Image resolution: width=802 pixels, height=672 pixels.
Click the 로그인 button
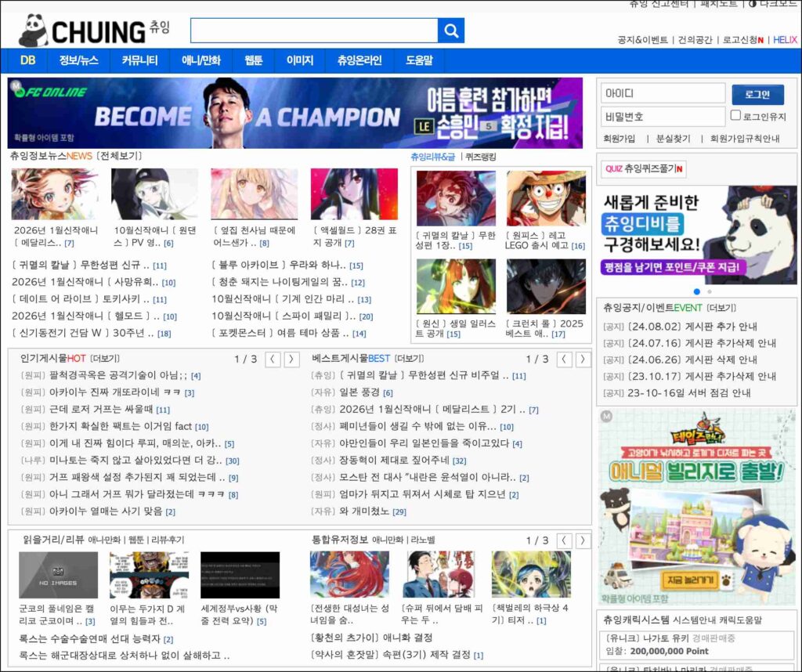tap(757, 95)
